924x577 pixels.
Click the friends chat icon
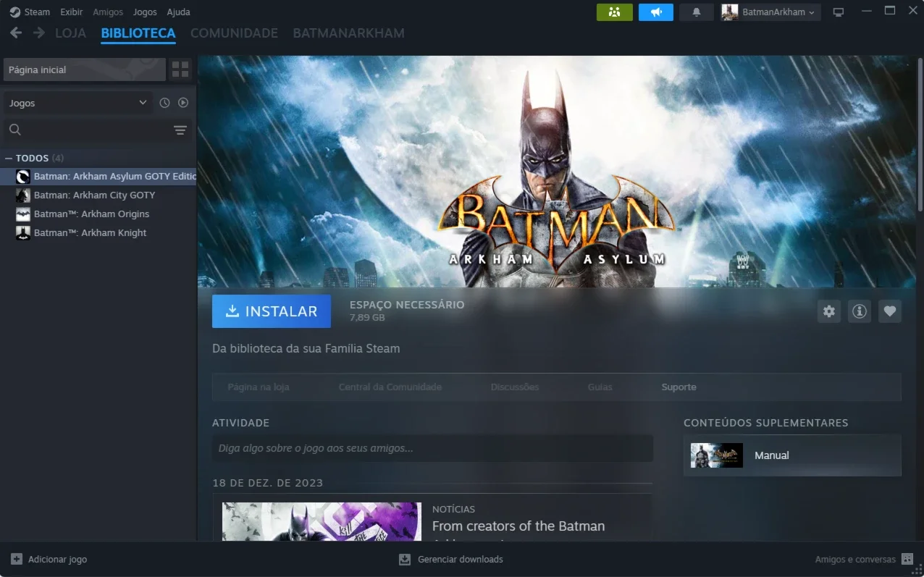point(907,559)
